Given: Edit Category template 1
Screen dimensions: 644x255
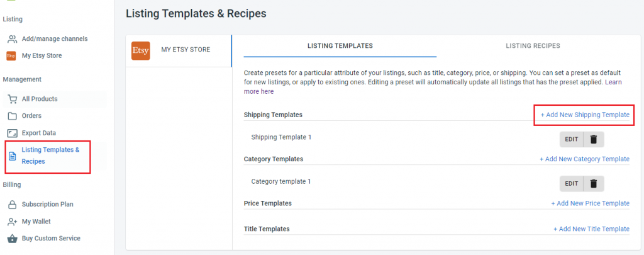Looking at the screenshot, I should [571, 184].
